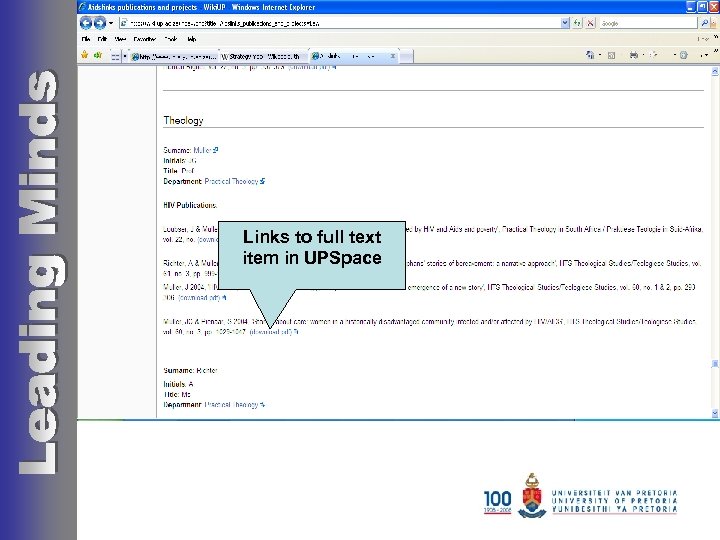Image resolution: width=720 pixels, height=540 pixels.
Task: Expand the address bar URL history dropdown
Action: point(565,23)
